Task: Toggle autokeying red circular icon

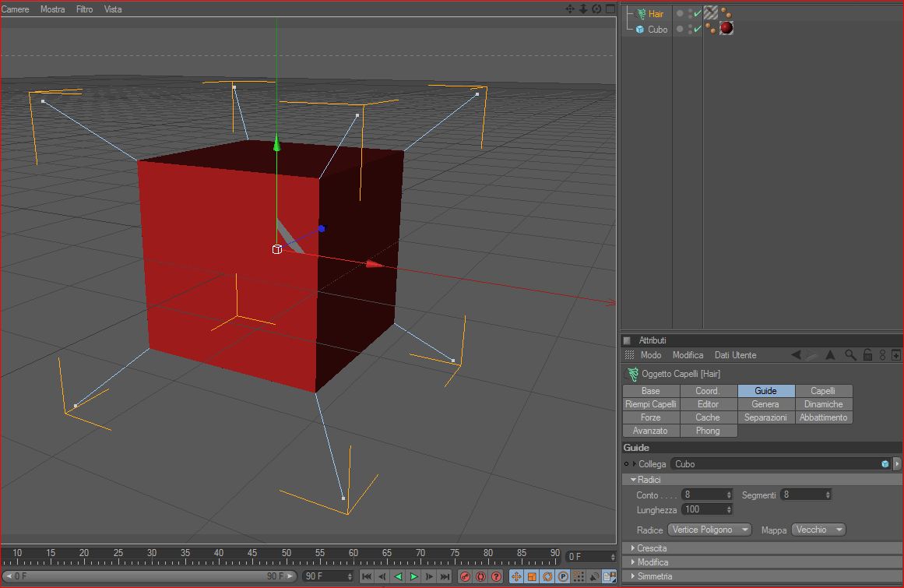Action: coord(480,576)
